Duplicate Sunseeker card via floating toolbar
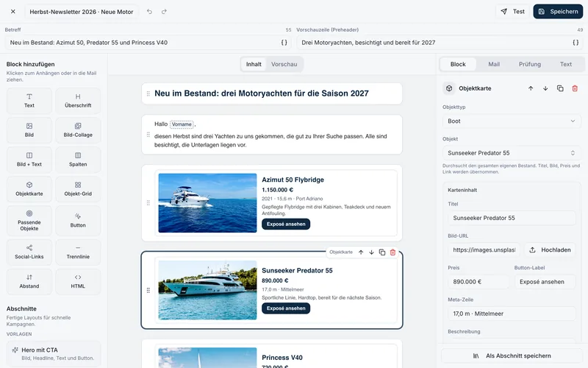 (381, 252)
